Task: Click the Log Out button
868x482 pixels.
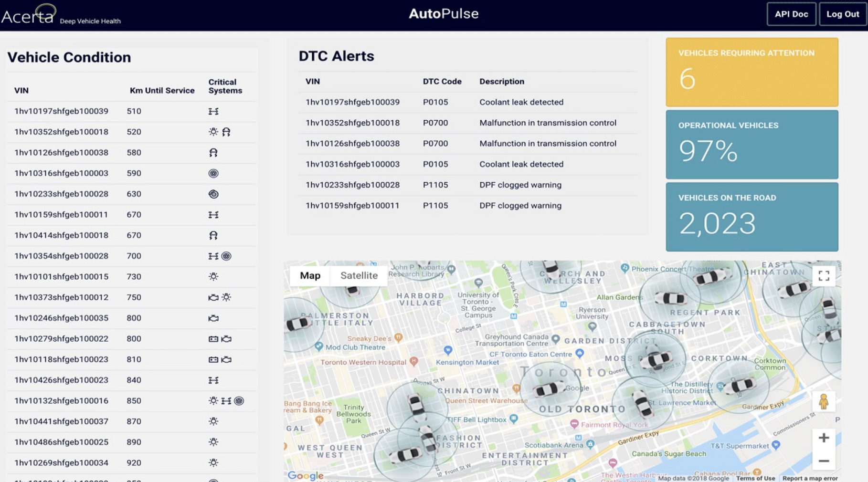Action: 843,14
